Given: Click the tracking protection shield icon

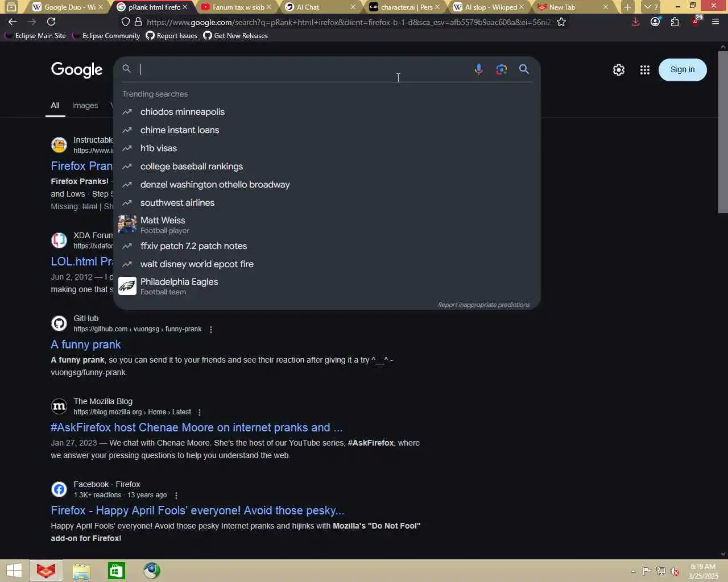Looking at the screenshot, I should tap(126, 22).
